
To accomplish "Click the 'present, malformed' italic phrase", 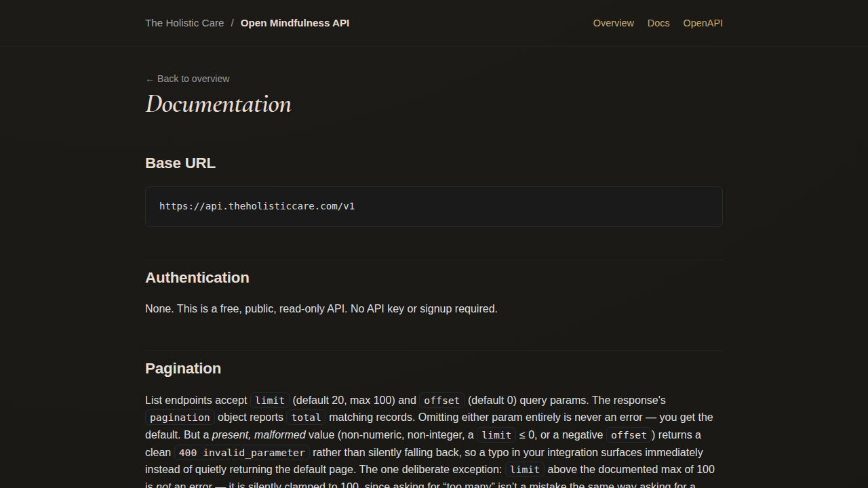I will click(x=259, y=435).
